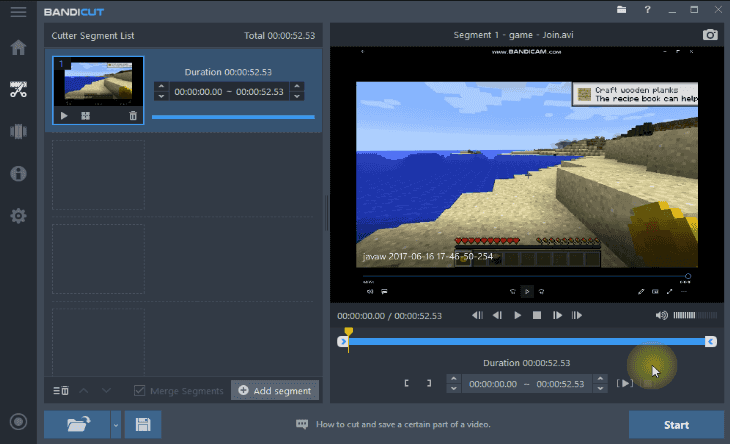Click 'Total 00:00:52.53' text
The width and height of the screenshot is (730, 444).
pyautogui.click(x=279, y=36)
